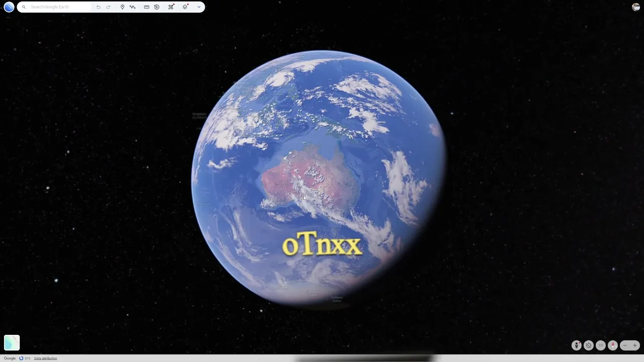Reset north with the compass
This screenshot has height=362, width=644.
[613, 345]
